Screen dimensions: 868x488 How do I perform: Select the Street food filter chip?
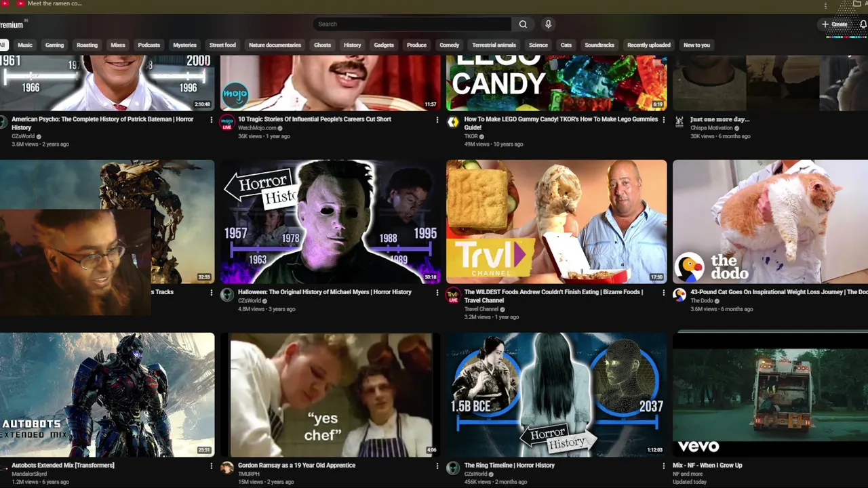pos(222,45)
